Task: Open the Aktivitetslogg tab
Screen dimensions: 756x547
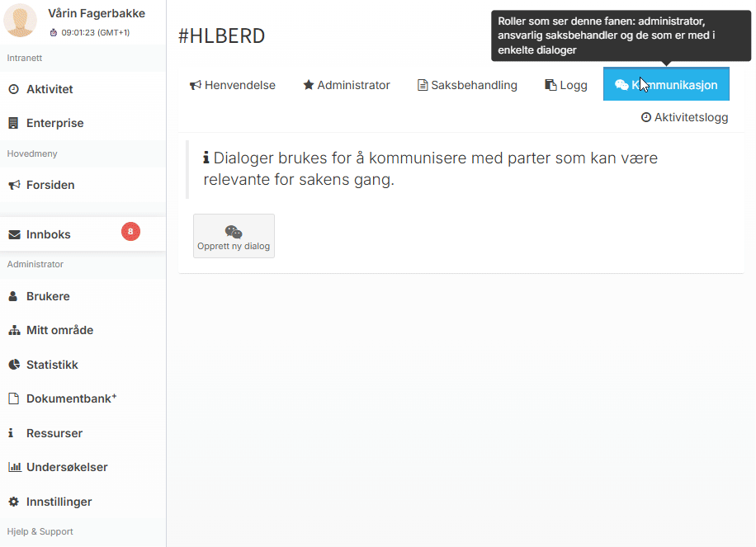Action: [x=684, y=117]
